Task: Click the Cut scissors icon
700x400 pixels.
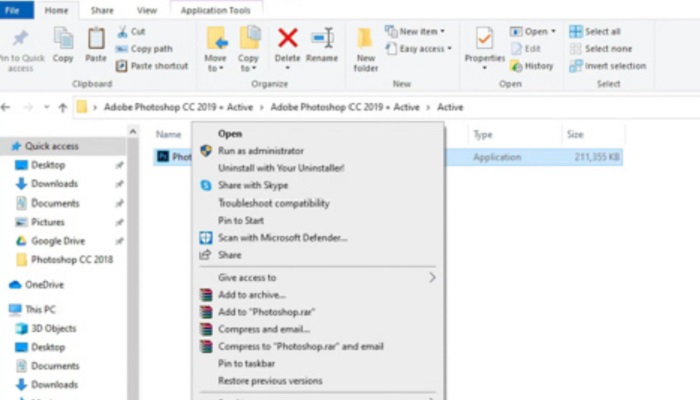Action: [x=122, y=32]
